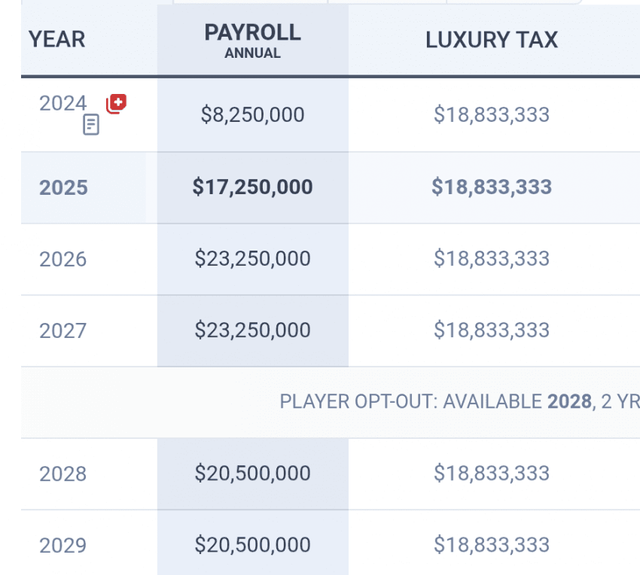Sort by the YEAR column header
This screenshot has height=575, width=640.
point(57,40)
